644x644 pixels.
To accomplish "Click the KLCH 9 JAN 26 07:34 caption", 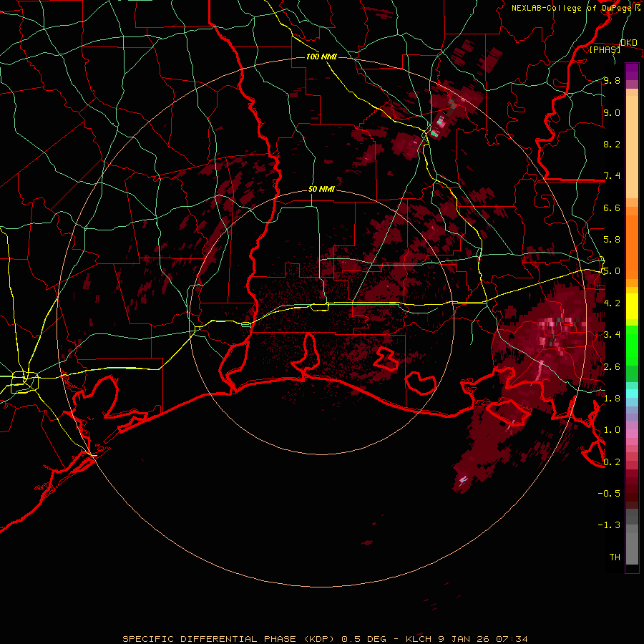I will (467, 639).
